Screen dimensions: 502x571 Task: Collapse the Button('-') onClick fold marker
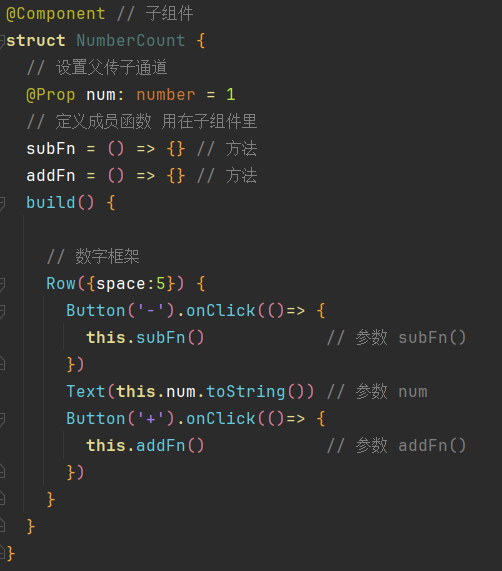1,311
